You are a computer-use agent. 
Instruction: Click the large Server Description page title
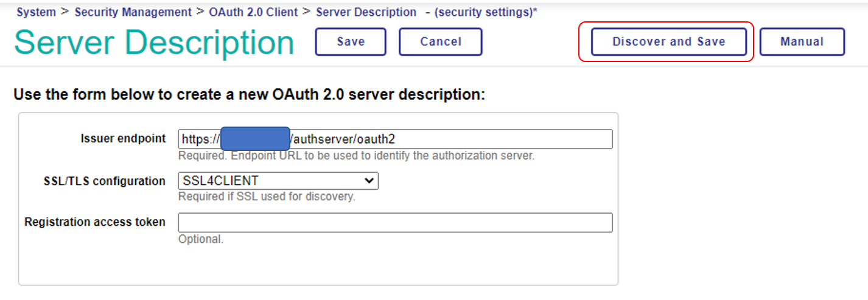(154, 43)
